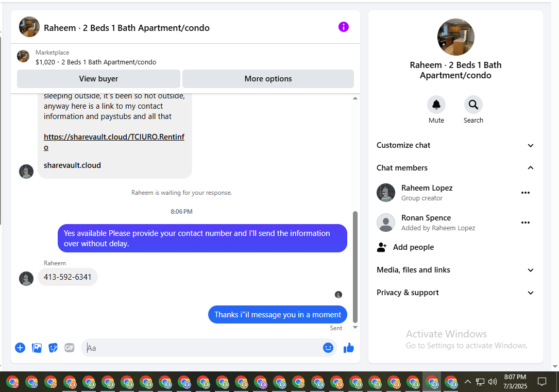Open more actions plus icon
The image size is (559, 392).
pos(20,348)
